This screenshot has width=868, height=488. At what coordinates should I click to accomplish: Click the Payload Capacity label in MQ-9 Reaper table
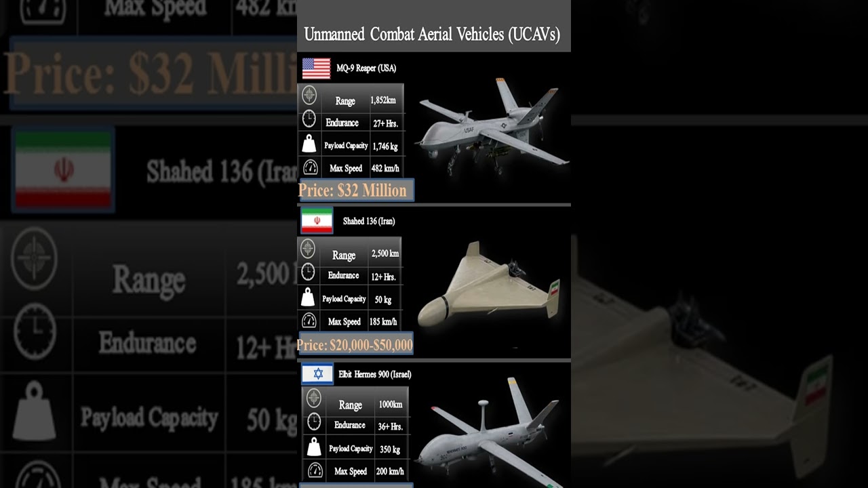[346, 146]
